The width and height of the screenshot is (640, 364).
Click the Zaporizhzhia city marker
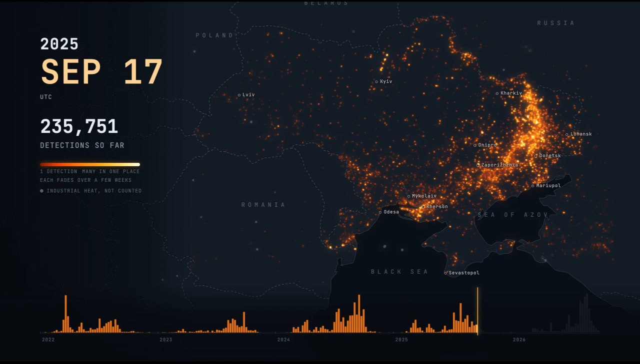click(x=478, y=165)
